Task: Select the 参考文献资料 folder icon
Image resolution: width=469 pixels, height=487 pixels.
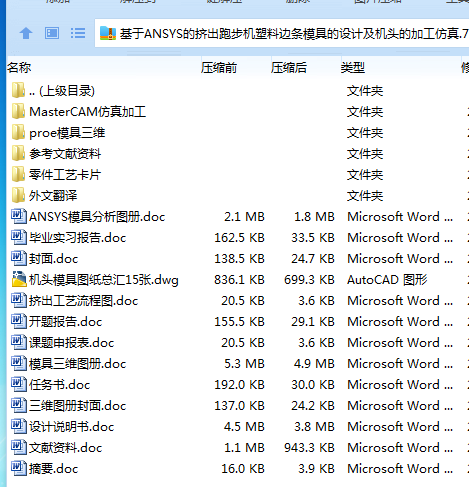Action: (x=18, y=153)
